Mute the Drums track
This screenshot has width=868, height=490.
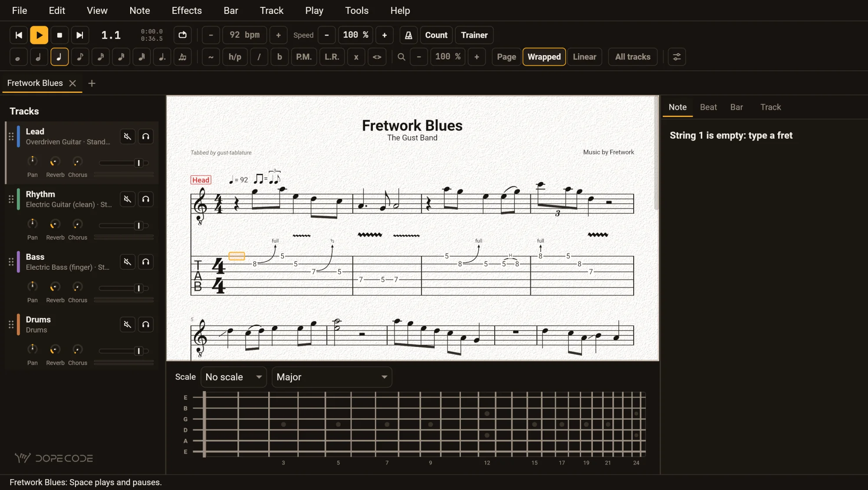coord(128,324)
